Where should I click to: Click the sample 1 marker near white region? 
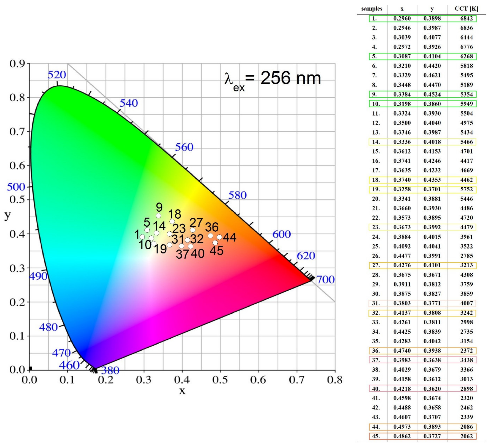[142, 237]
